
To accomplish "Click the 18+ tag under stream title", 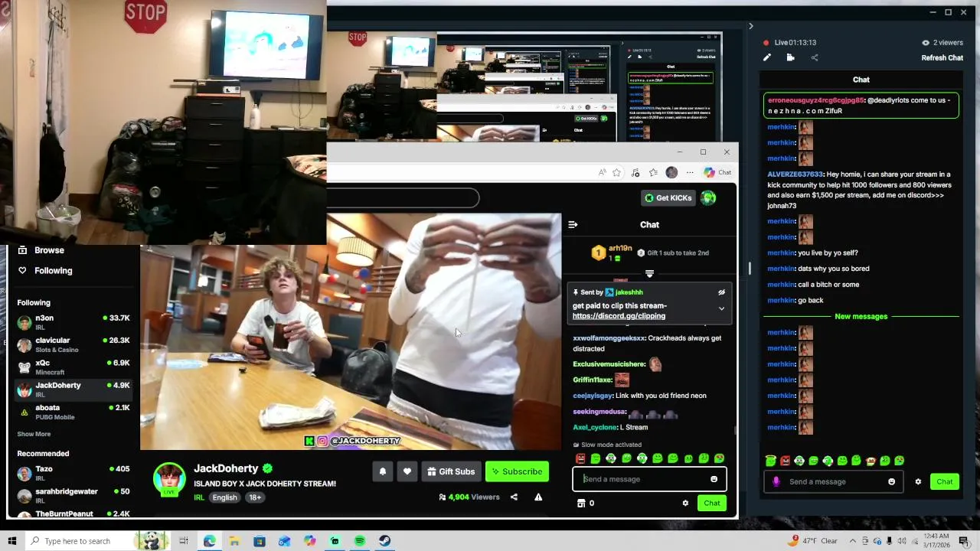I will 255,497.
